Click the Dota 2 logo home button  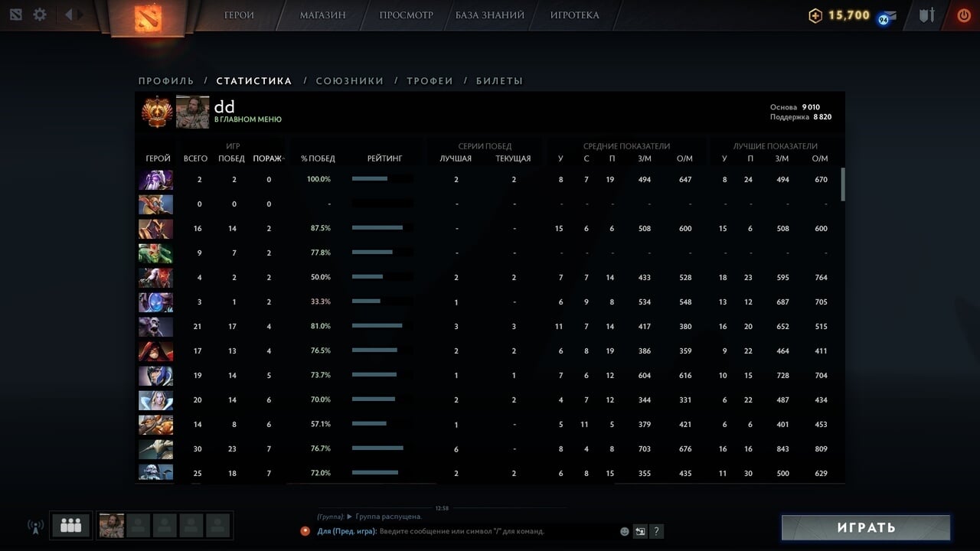[148, 17]
